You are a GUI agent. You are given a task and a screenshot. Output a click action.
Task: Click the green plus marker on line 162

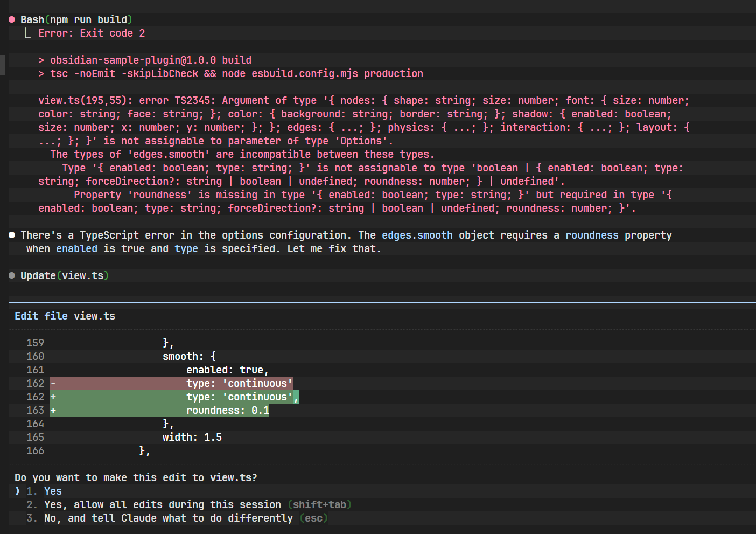(53, 397)
